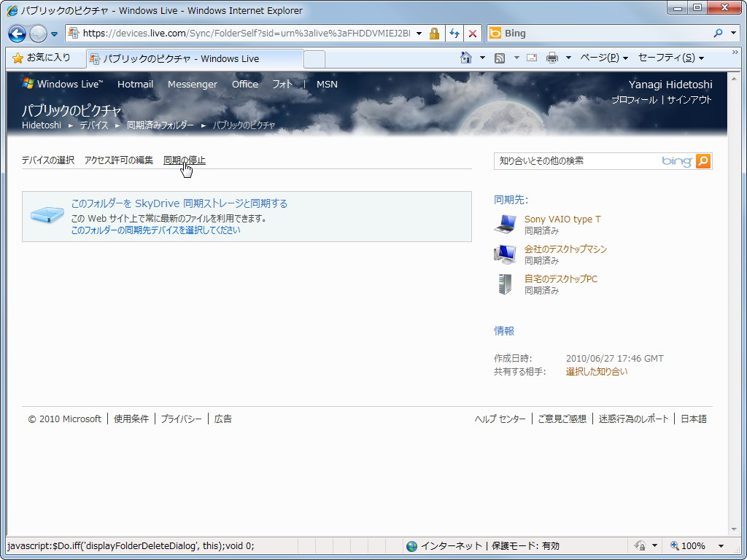Click the 自宅のデスクトップPC tower icon

(505, 284)
